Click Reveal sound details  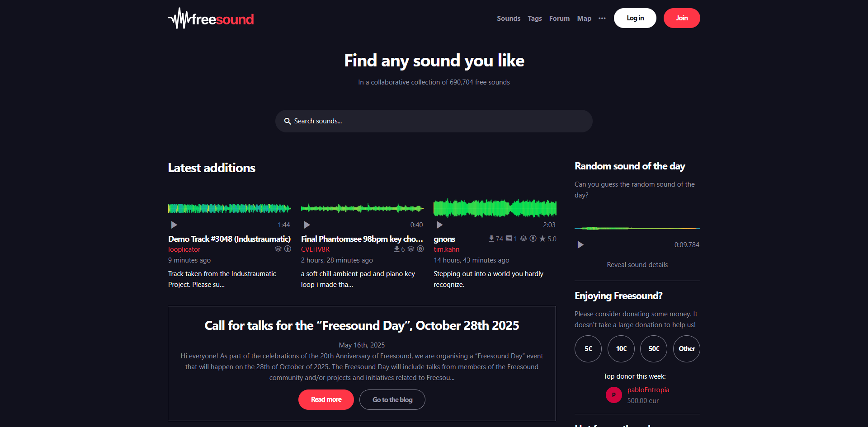(x=637, y=265)
